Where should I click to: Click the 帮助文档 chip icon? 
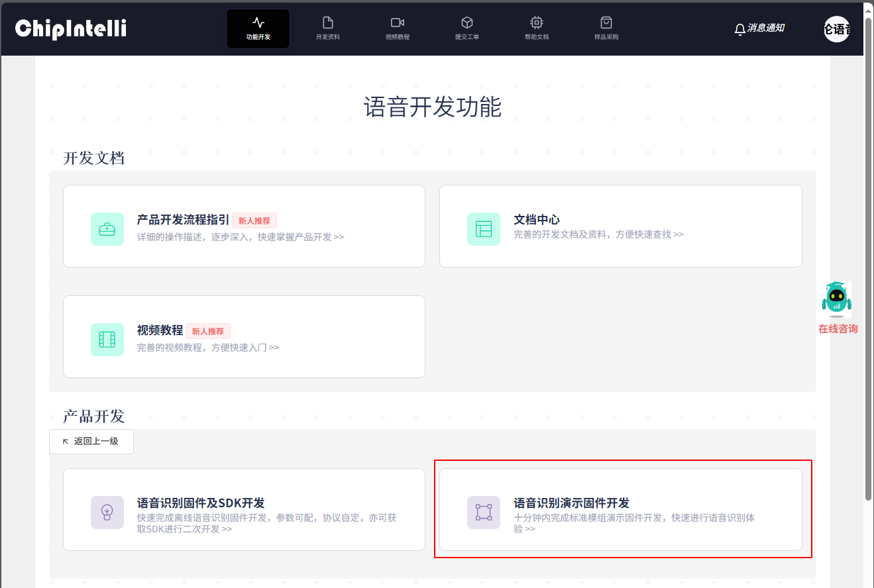(536, 23)
